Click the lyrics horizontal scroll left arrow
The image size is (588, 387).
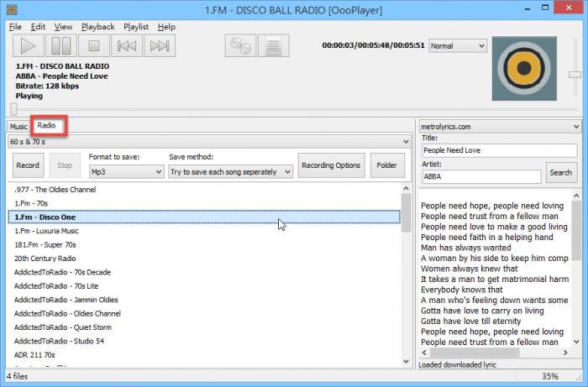pyautogui.click(x=424, y=353)
